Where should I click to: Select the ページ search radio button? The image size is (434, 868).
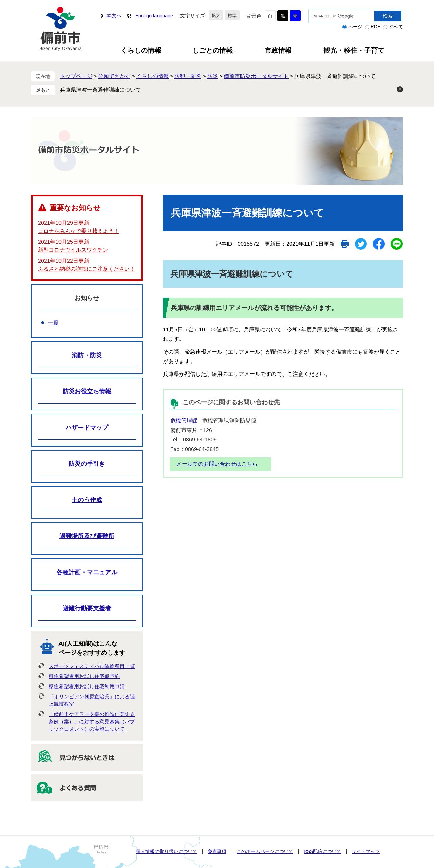click(344, 27)
